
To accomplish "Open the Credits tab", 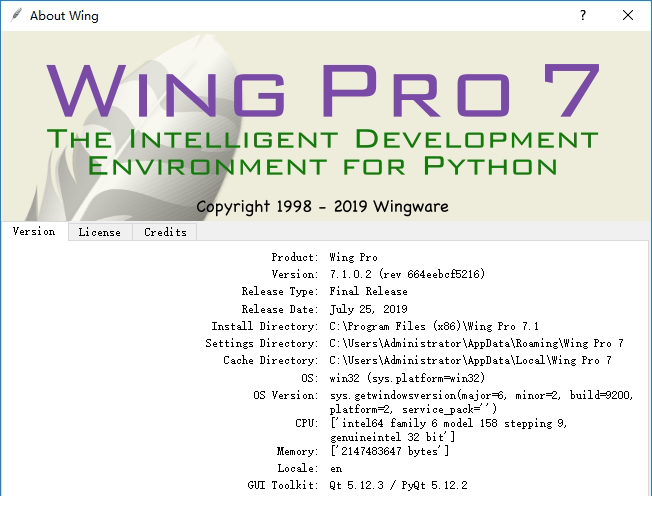I will coord(165,232).
